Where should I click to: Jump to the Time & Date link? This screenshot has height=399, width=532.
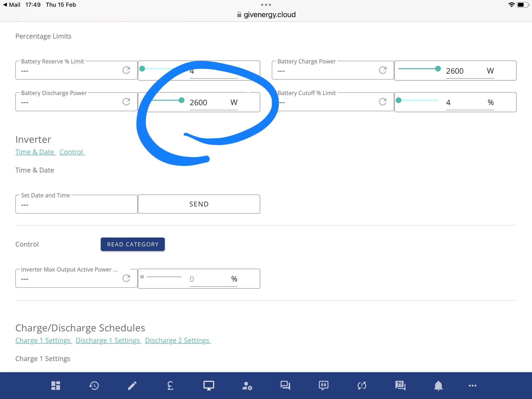click(x=35, y=152)
